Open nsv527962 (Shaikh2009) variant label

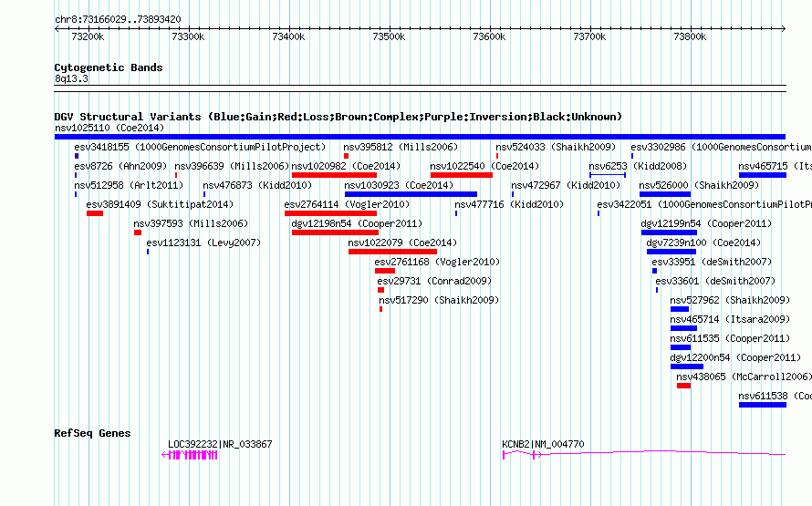click(730, 300)
